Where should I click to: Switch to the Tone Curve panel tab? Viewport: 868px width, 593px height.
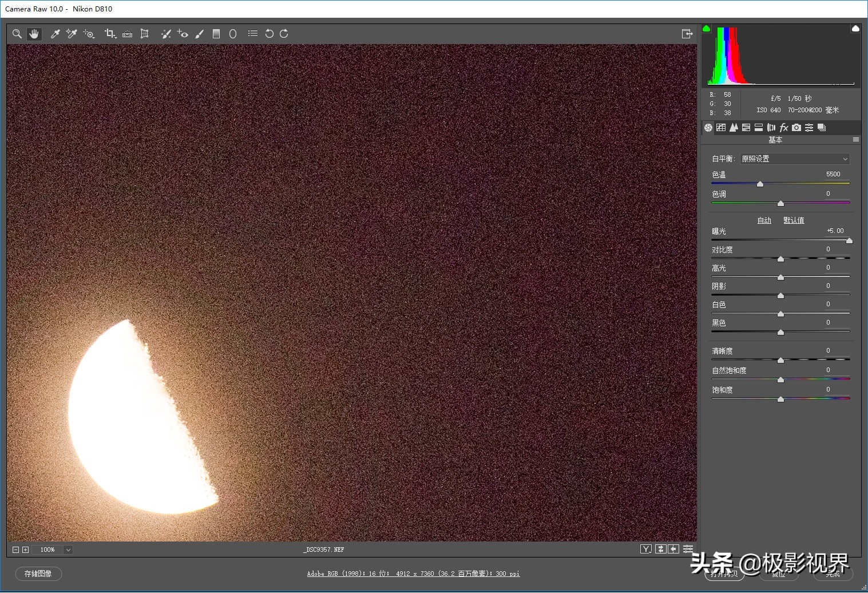(721, 128)
